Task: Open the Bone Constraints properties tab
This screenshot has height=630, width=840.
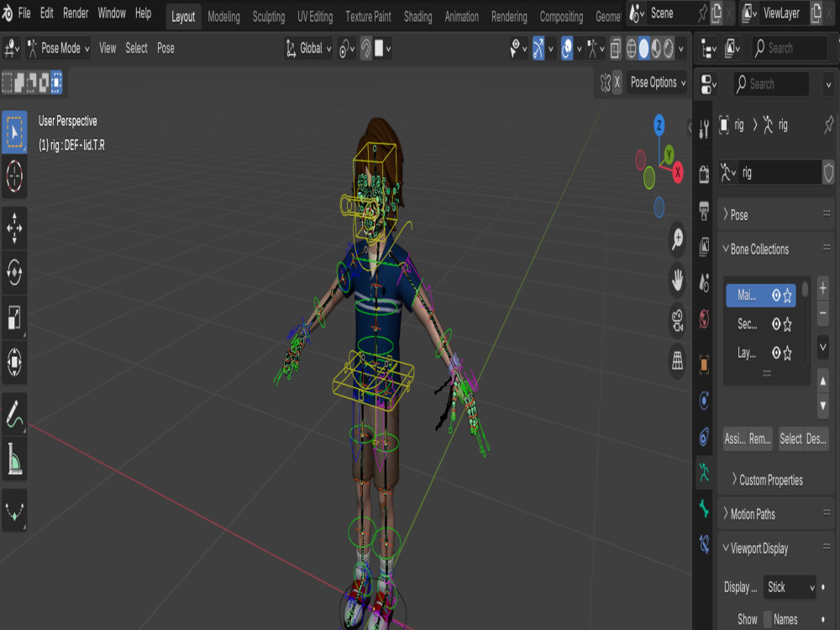Action: (705, 544)
